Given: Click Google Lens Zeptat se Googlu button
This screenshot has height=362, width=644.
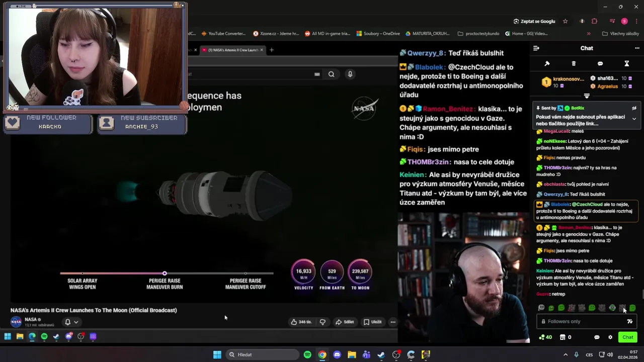Looking at the screenshot, I should coord(534,21).
